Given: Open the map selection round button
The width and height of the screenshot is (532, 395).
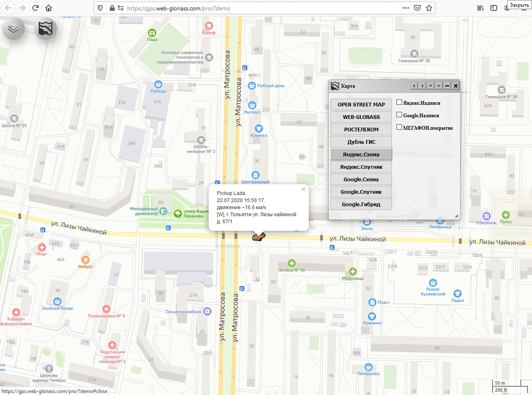Looking at the screenshot, I should coord(46,29).
